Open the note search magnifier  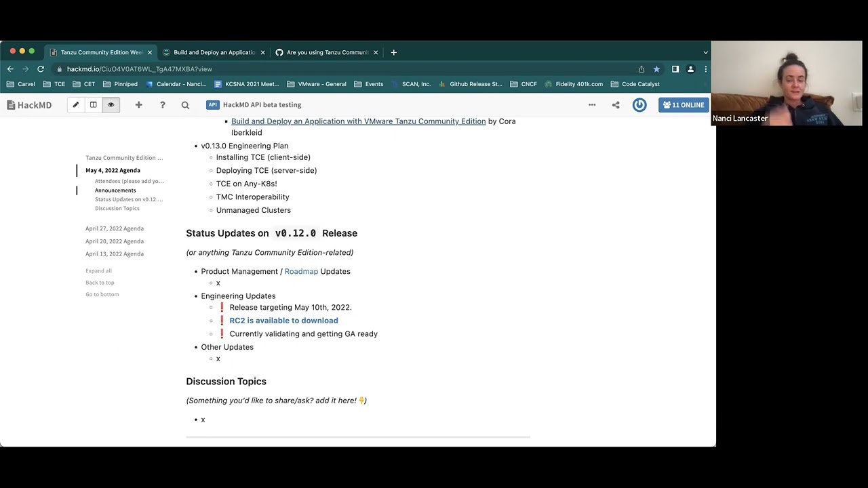coord(184,105)
